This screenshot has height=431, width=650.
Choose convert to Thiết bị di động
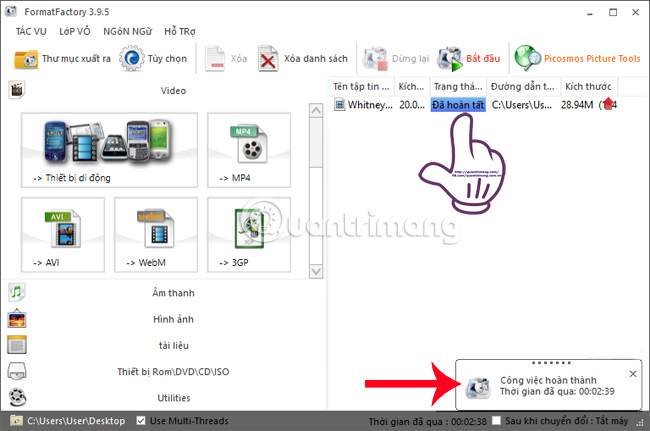(x=109, y=150)
